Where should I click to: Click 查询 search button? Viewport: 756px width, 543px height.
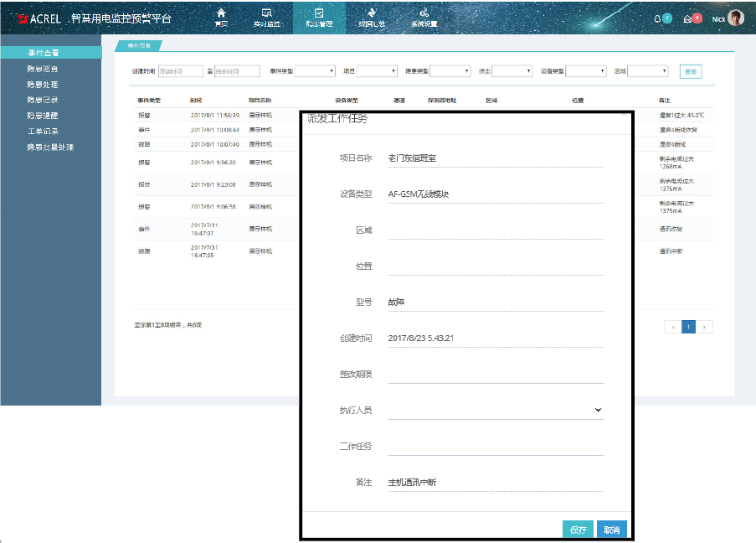(x=691, y=71)
